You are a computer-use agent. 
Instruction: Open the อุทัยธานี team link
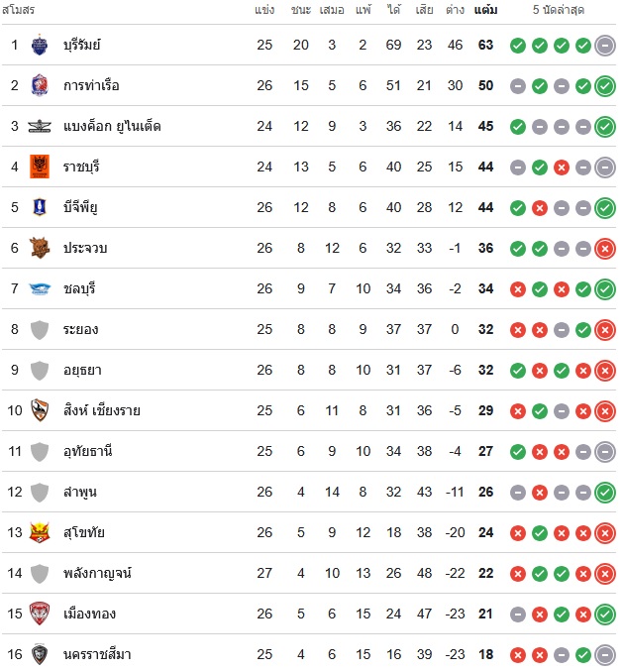(87, 451)
